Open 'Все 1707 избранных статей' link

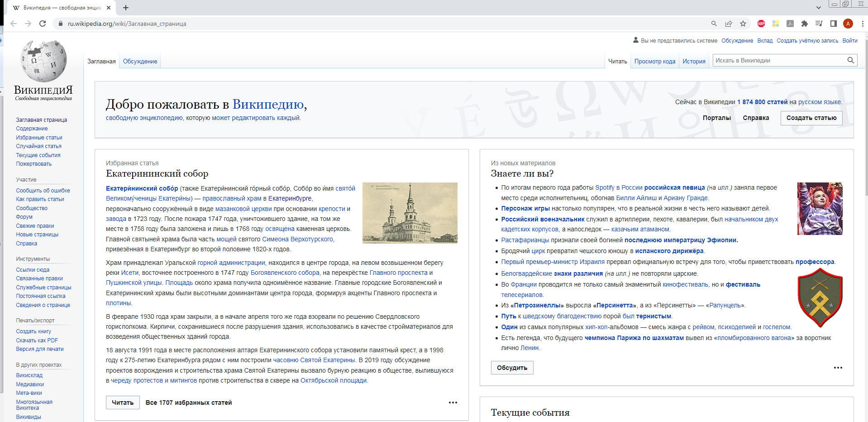point(189,403)
